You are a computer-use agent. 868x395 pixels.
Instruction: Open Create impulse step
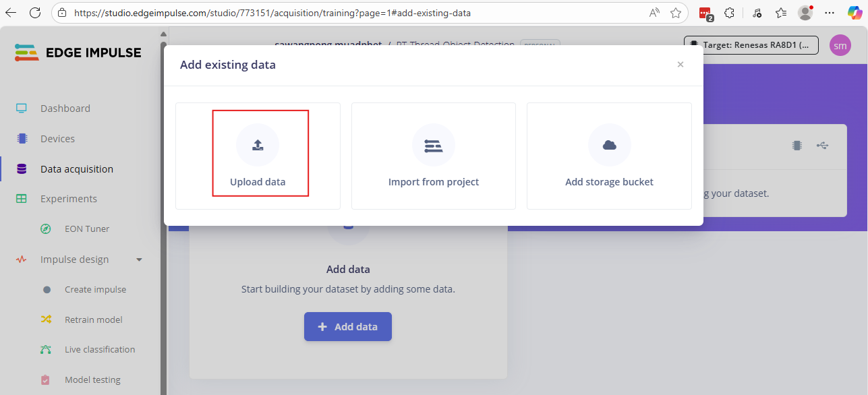tap(95, 290)
